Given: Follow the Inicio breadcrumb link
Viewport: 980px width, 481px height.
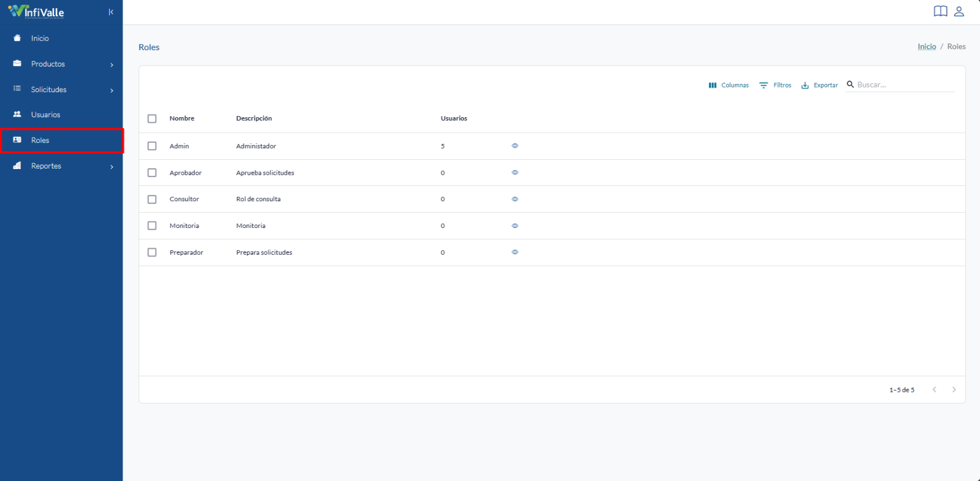Looking at the screenshot, I should tap(926, 47).
